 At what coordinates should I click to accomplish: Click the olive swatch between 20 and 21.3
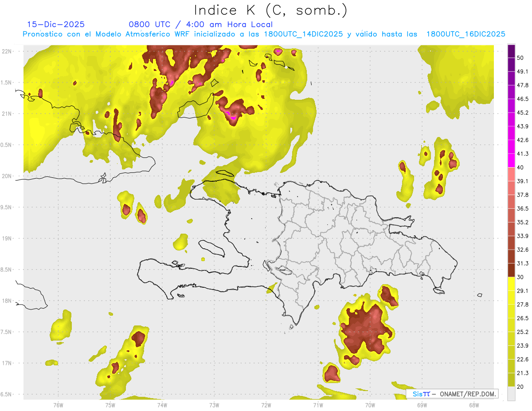pos(512,380)
